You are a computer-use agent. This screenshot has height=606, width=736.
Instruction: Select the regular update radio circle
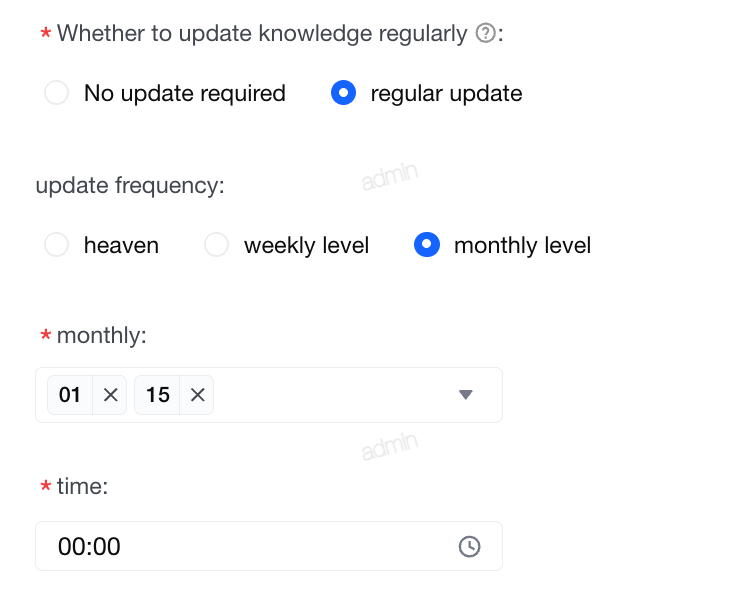click(x=344, y=92)
